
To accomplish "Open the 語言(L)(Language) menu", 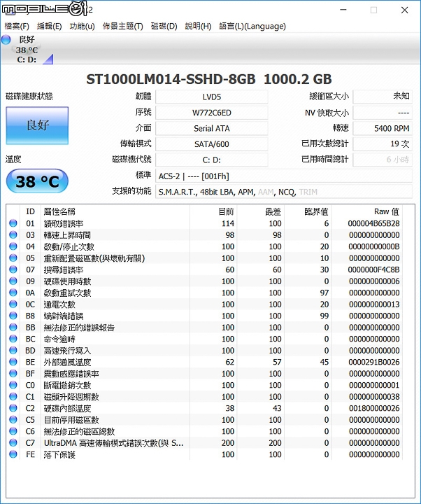I will (252, 26).
